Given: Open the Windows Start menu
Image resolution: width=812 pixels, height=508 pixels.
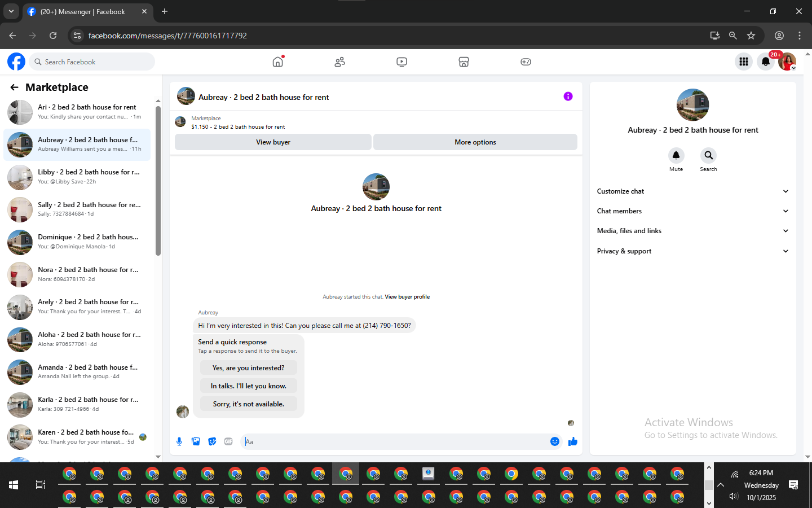Looking at the screenshot, I should 14,485.
